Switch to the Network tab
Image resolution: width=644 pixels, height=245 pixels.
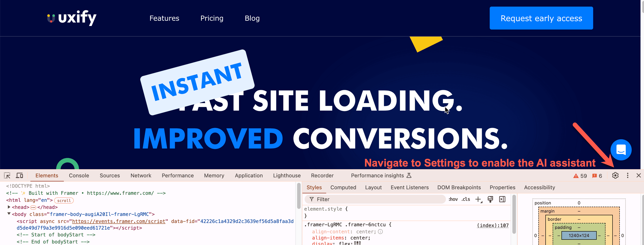coord(141,175)
